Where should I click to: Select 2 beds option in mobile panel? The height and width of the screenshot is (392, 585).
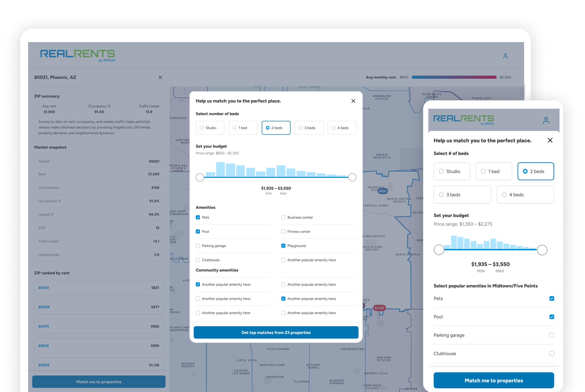tap(536, 171)
